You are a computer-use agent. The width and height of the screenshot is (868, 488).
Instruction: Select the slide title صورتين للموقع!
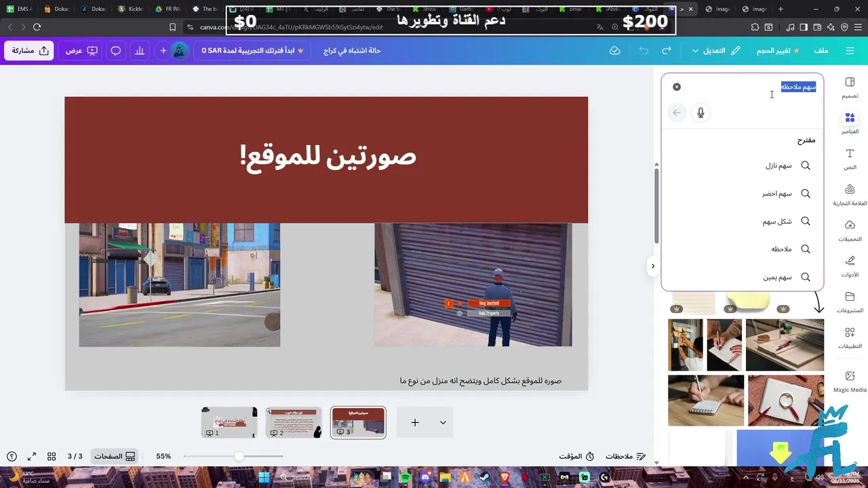tap(328, 157)
